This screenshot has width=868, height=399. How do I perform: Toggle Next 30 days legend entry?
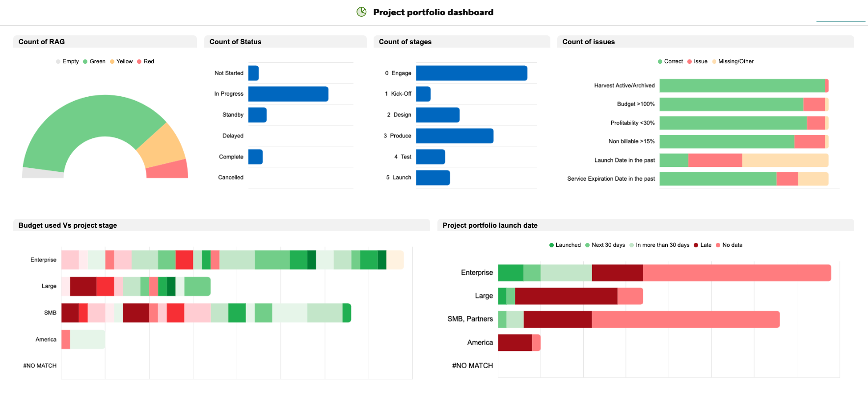[605, 245]
